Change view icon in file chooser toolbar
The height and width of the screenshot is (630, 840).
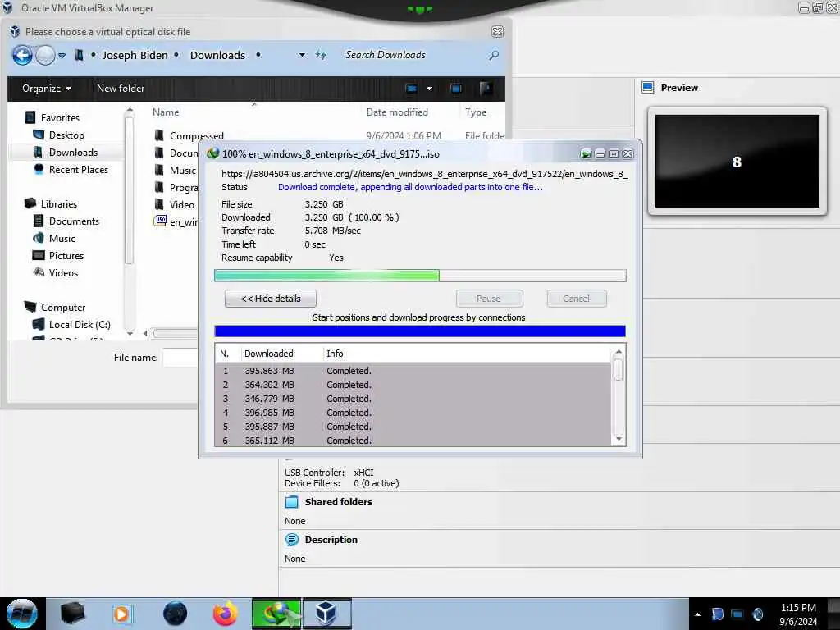pyautogui.click(x=412, y=89)
